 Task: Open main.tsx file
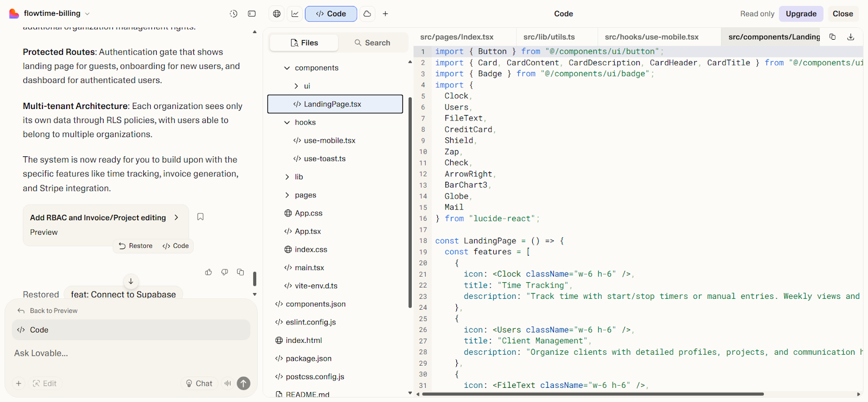click(335, 268)
